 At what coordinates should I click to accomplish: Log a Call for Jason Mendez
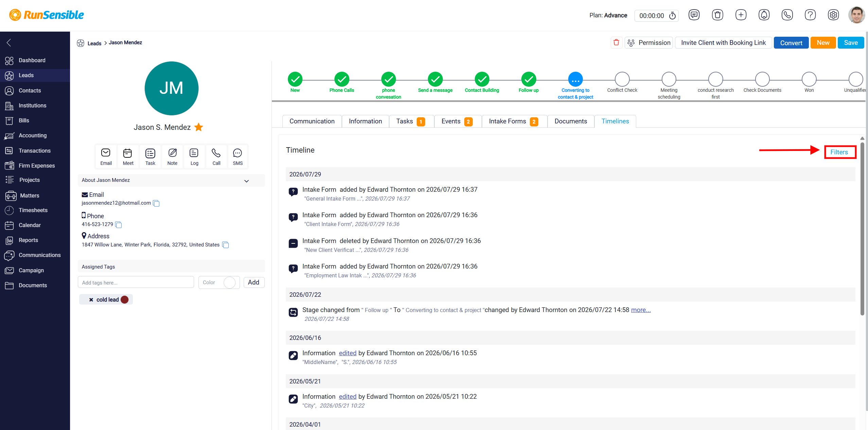pos(216,157)
